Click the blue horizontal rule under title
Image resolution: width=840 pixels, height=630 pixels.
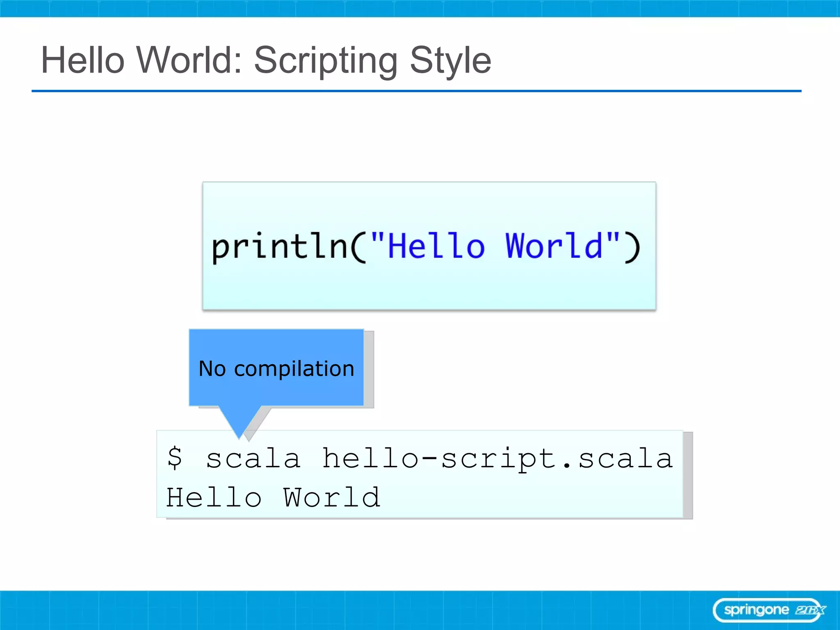416,91
